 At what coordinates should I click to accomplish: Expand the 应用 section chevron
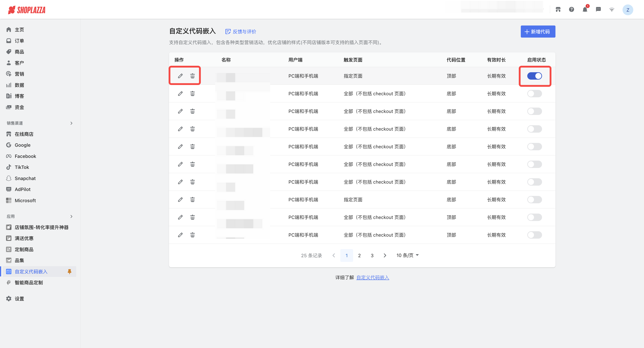pyautogui.click(x=71, y=216)
